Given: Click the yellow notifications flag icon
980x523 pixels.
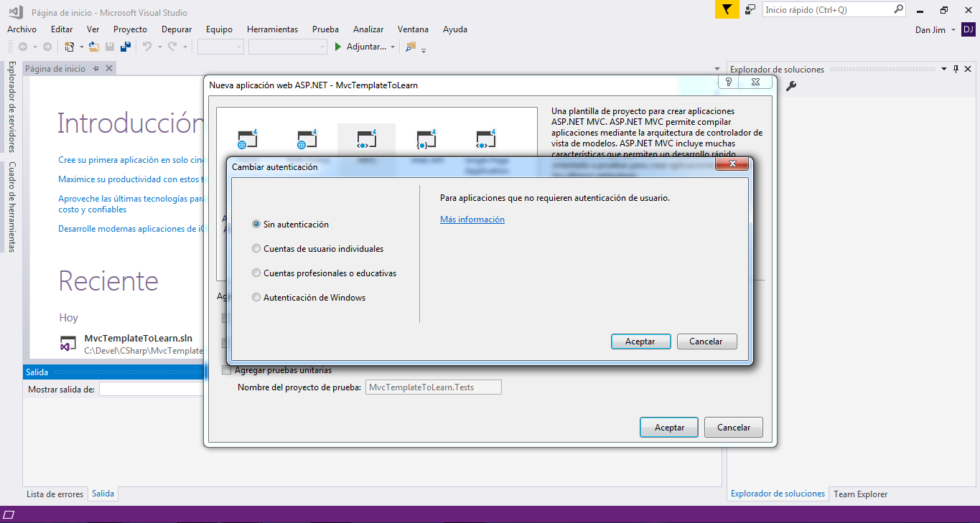Looking at the screenshot, I should tap(727, 9).
